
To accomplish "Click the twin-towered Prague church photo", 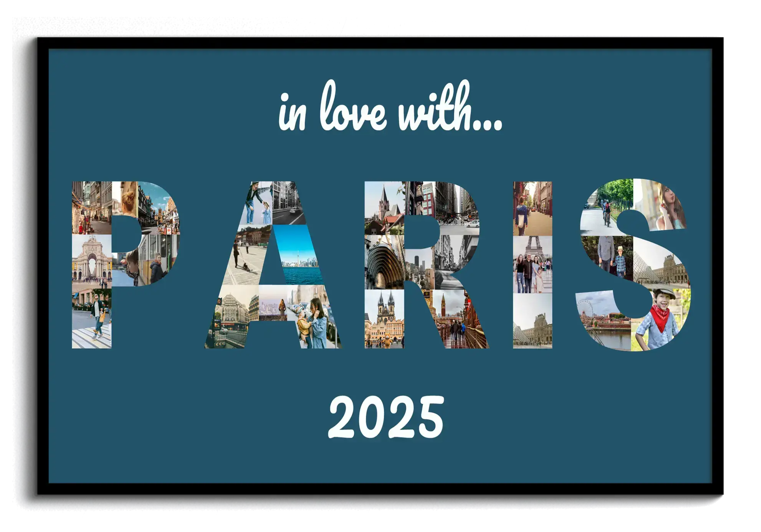I will tap(384, 319).
